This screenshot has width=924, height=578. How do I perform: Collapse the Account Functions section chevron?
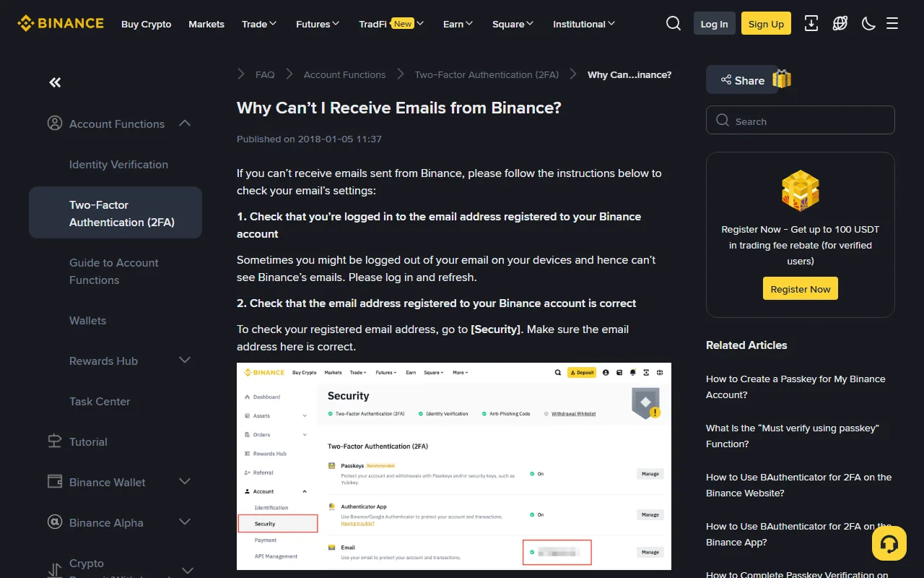185,124
